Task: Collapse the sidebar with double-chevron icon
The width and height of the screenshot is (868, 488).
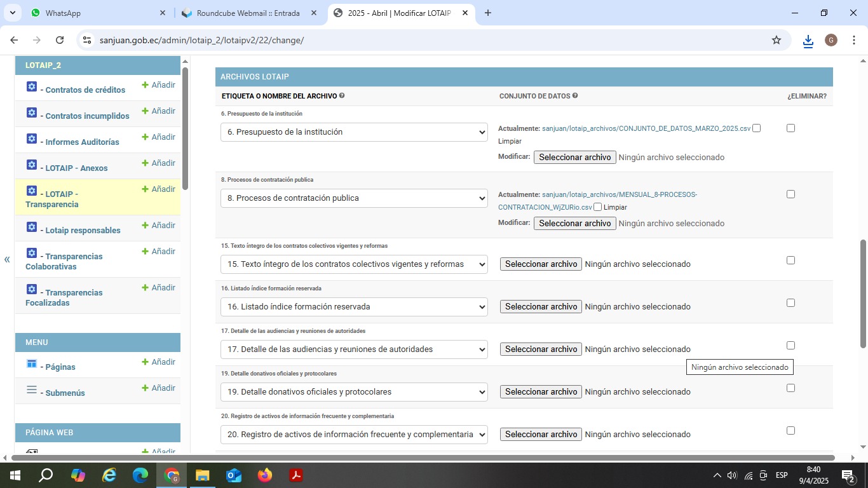Action: point(7,259)
